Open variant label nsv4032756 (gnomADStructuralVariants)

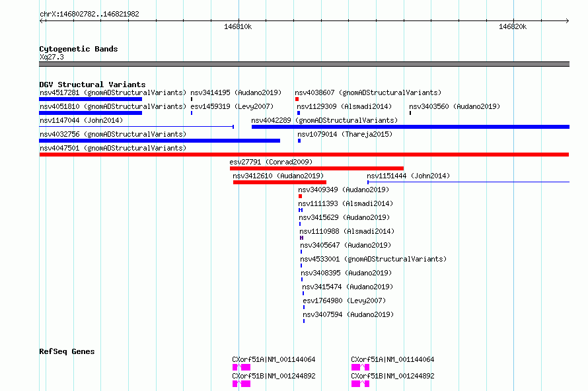click(x=113, y=134)
